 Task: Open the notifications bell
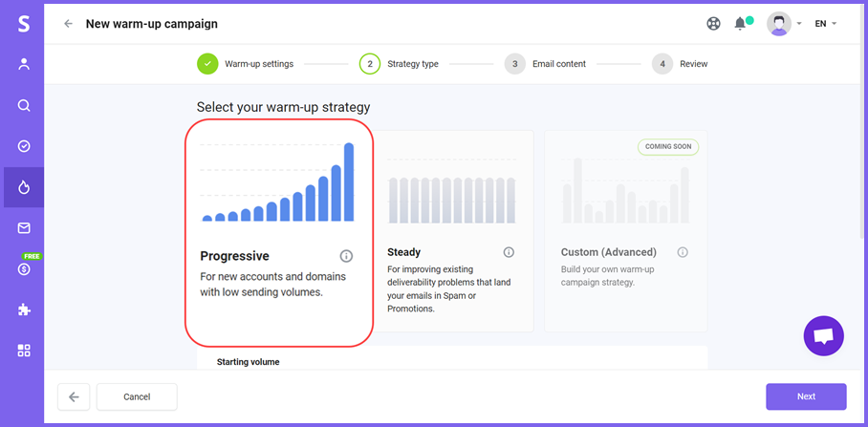pos(740,24)
